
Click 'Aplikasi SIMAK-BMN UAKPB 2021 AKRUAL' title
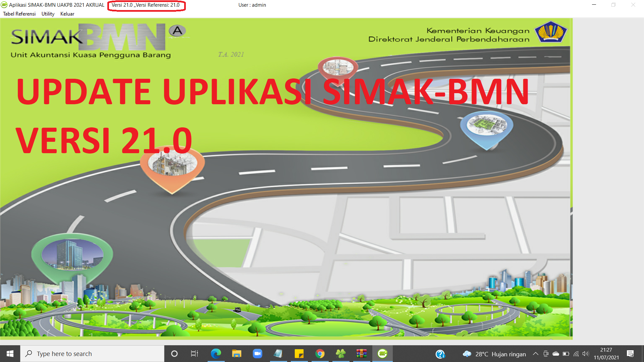click(x=57, y=5)
